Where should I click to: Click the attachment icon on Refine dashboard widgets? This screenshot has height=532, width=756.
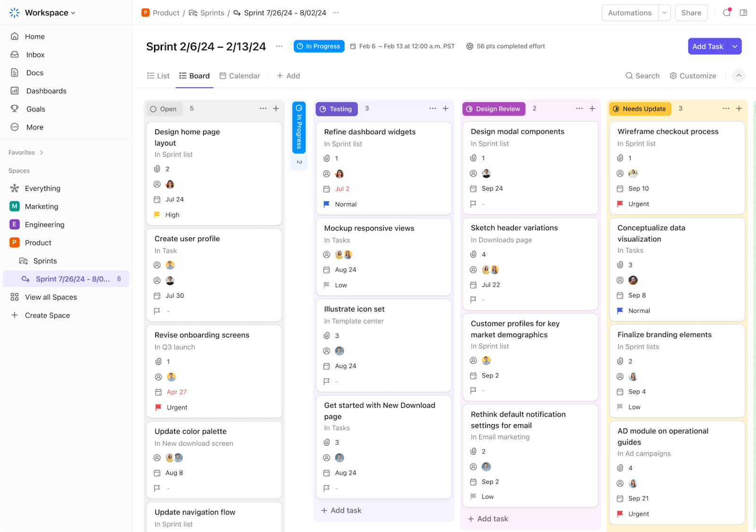(326, 158)
